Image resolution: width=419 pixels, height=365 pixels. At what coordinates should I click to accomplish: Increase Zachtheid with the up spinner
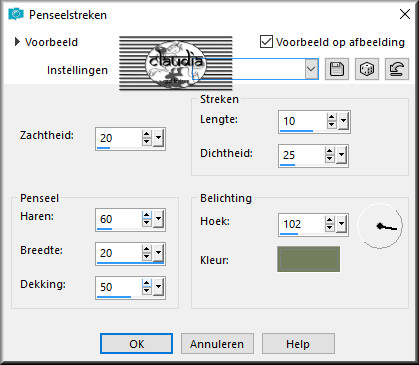(x=147, y=134)
